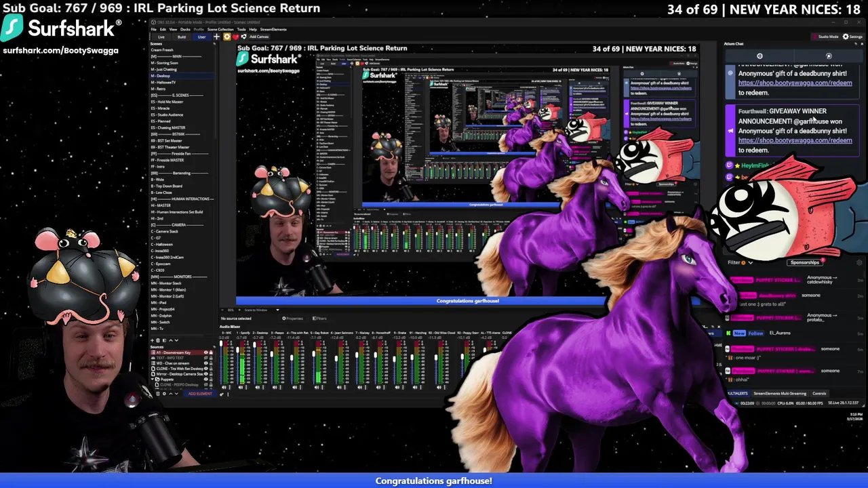The height and width of the screenshot is (488, 868).
Task: Select the M - Just Chatting scene
Action: click(x=163, y=69)
